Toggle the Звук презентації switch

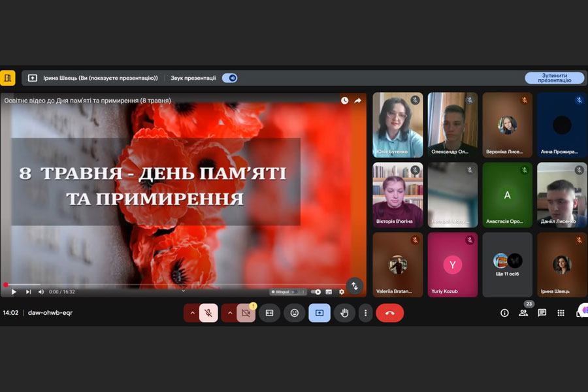tap(229, 78)
